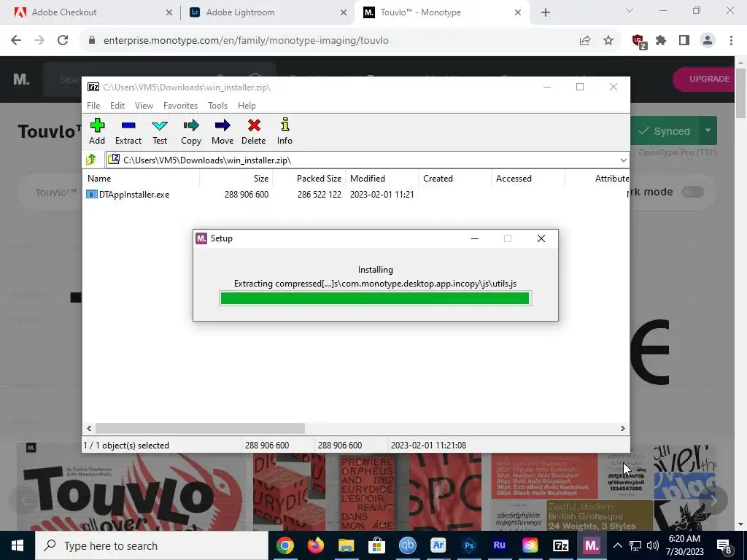Click the Windows taskbar search box
This screenshot has width=747, height=560.
click(x=152, y=545)
